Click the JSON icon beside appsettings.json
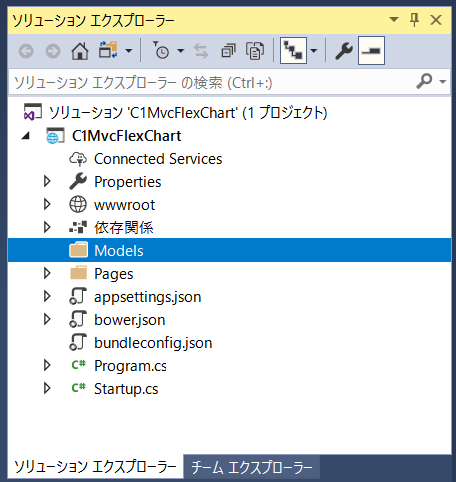Screen dimensions: 456x482 [x=78, y=296]
